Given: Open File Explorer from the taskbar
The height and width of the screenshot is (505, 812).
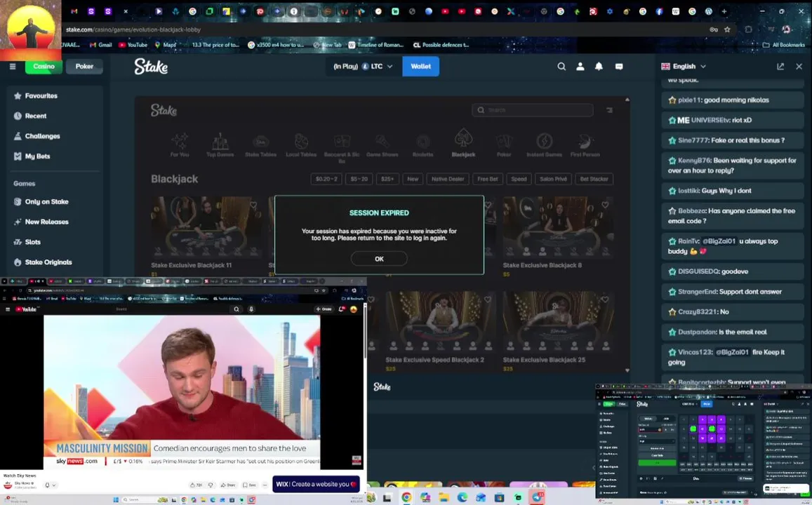Looking at the screenshot, I should (444, 497).
